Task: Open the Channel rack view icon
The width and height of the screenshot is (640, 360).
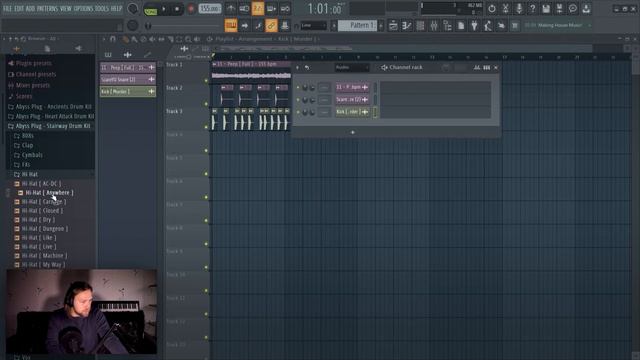Action: pos(420,26)
